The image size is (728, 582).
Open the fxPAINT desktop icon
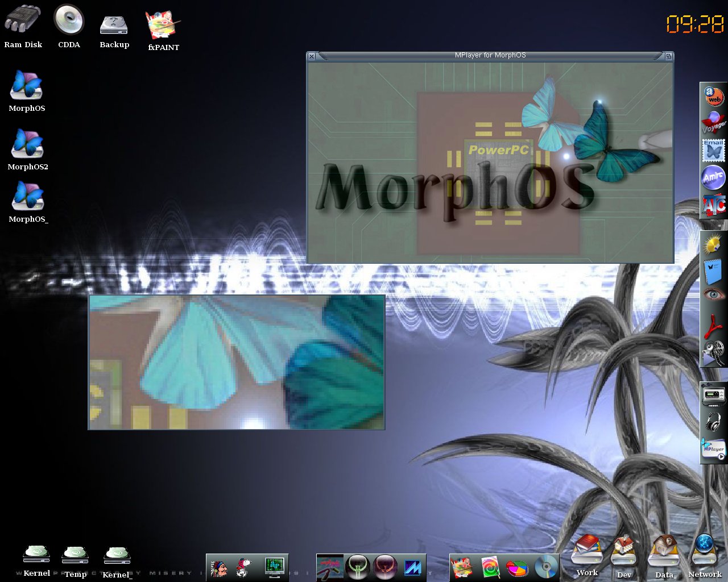163,23
